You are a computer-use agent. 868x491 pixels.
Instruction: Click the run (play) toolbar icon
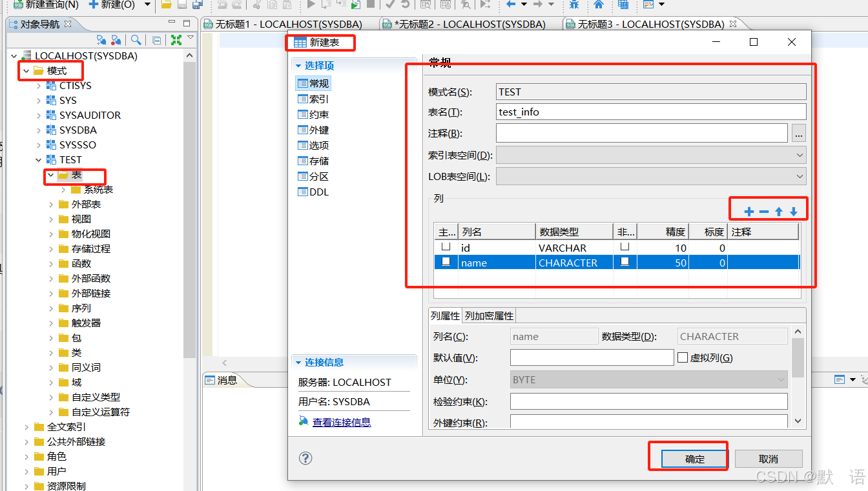click(311, 5)
